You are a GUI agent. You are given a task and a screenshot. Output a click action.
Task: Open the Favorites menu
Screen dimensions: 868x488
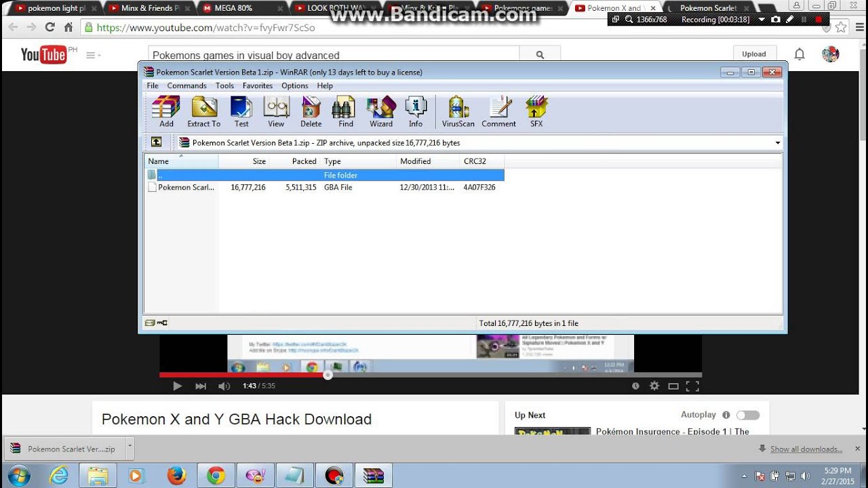click(258, 86)
